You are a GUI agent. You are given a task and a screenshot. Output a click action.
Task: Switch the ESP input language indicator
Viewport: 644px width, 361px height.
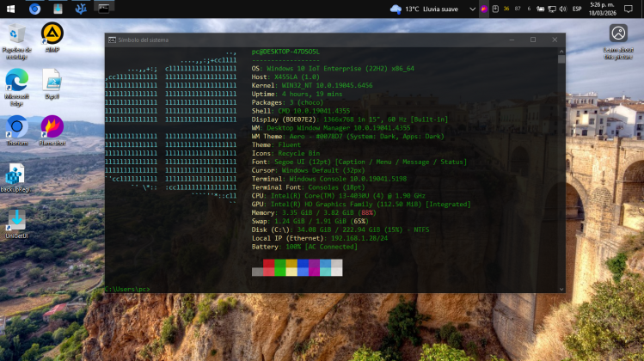[x=576, y=9]
